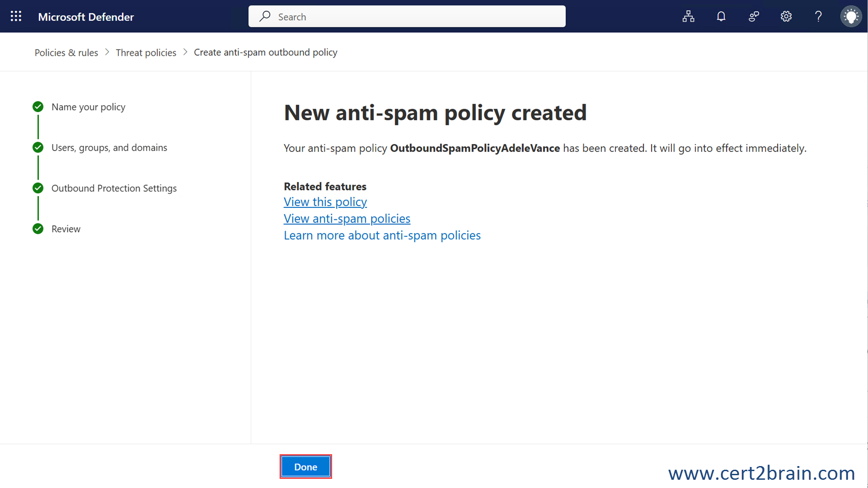The height and width of the screenshot is (488, 868).
Task: Open the settings gear
Action: pyautogui.click(x=786, y=16)
